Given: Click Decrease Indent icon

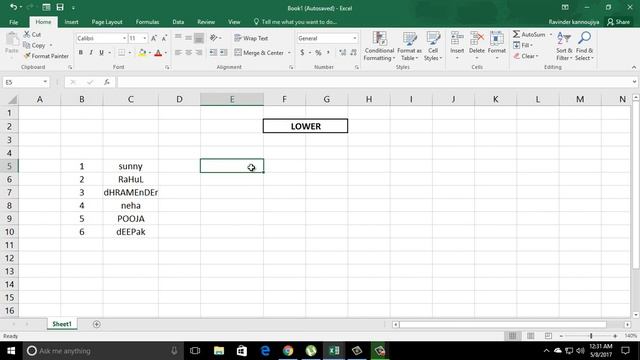Looking at the screenshot, I should pos(213,53).
